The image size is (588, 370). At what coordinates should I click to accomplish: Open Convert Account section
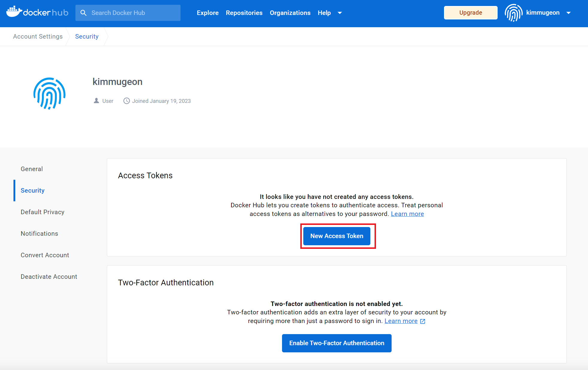click(45, 255)
